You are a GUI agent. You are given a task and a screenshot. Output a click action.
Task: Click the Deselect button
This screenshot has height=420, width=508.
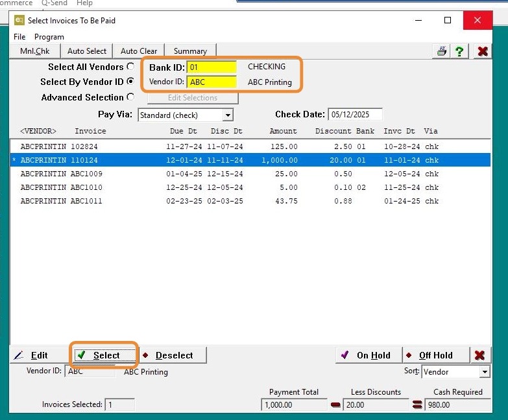click(x=173, y=355)
